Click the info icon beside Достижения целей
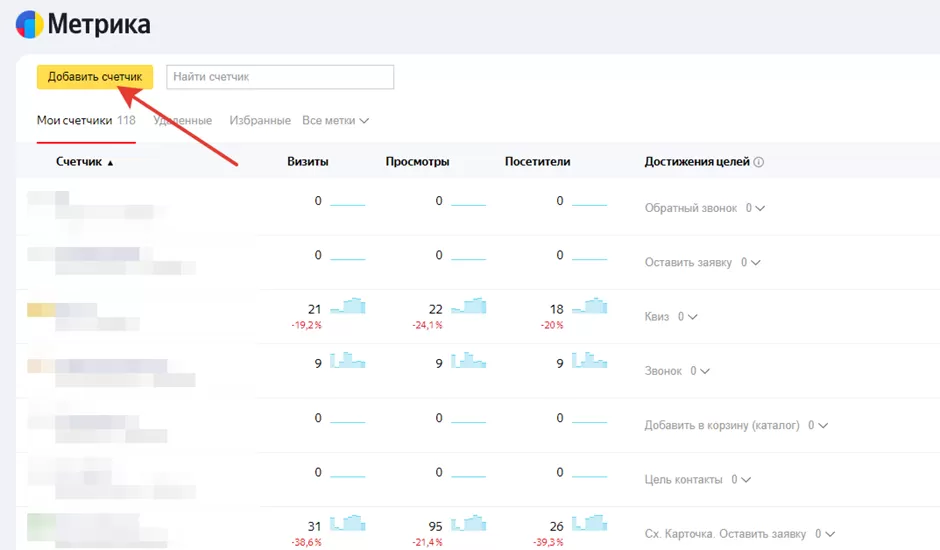The image size is (940, 550). pos(758,162)
